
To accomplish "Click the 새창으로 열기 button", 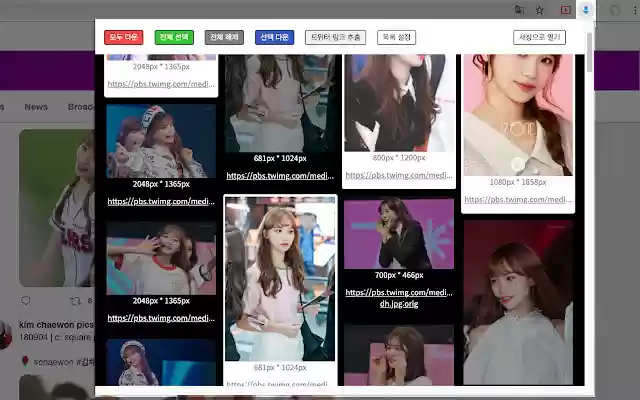I will click(x=539, y=37).
